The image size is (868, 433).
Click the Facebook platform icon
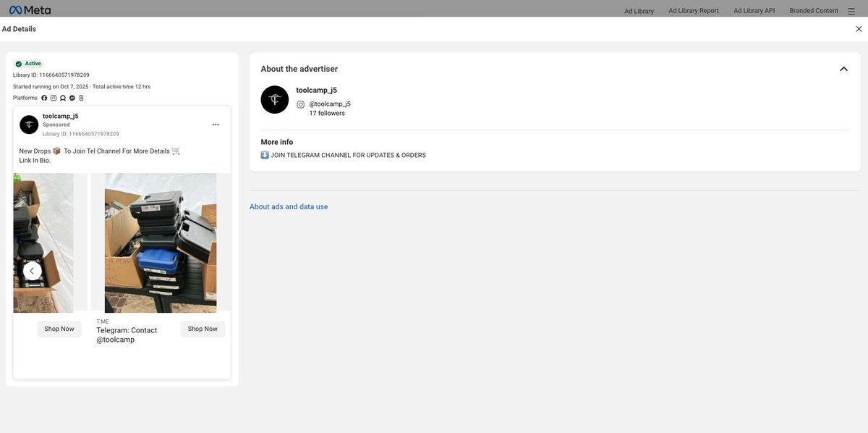click(x=44, y=98)
